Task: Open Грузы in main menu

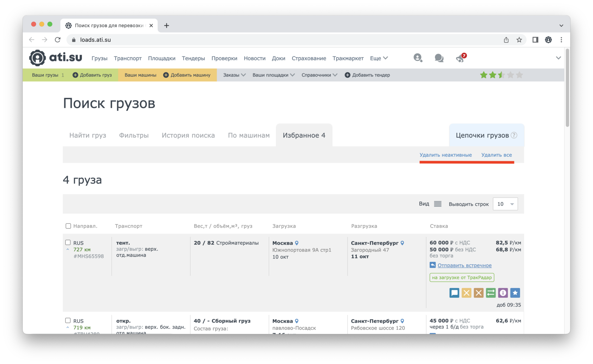Action: [99, 58]
